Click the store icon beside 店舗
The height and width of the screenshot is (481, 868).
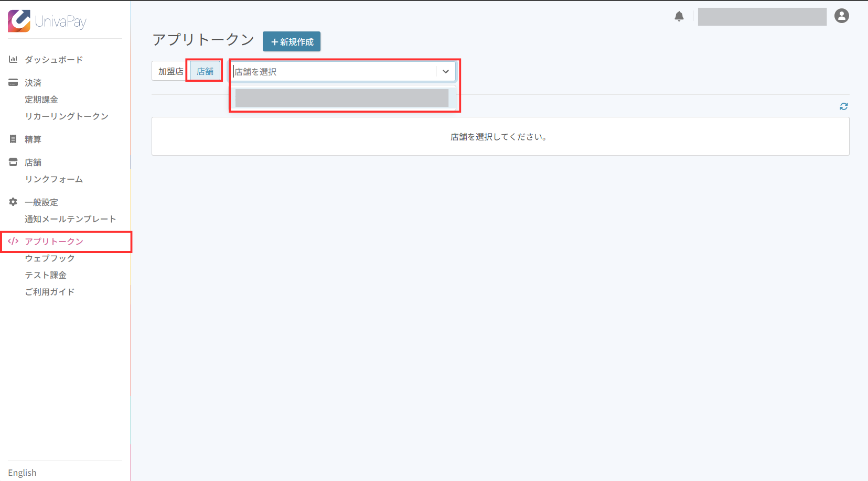[x=13, y=162]
